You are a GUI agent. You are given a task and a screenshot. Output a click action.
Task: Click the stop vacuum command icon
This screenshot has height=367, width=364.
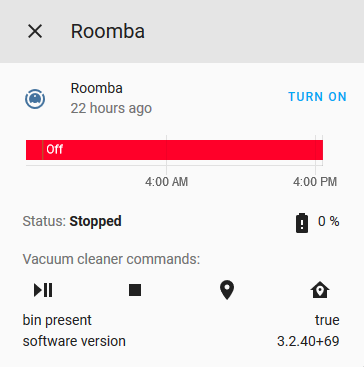pyautogui.click(x=135, y=290)
